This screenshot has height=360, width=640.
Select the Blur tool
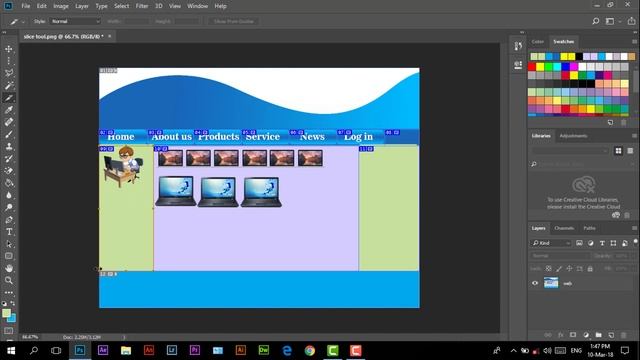pos(9,196)
